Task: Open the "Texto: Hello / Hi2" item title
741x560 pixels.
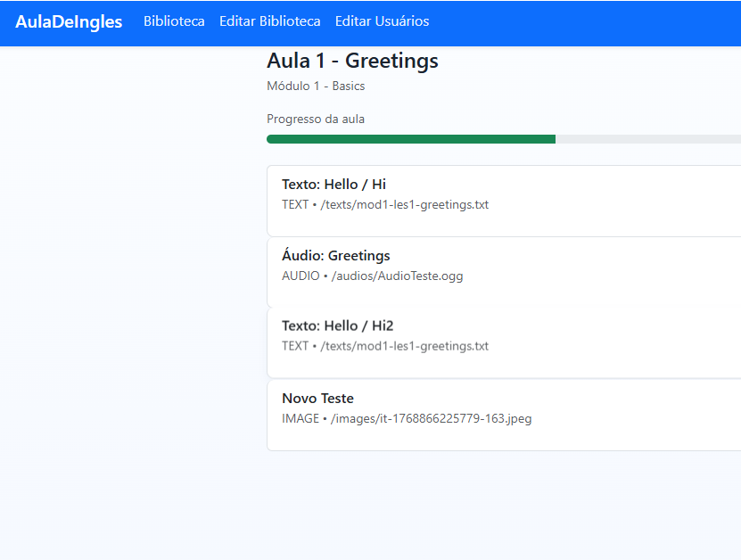Action: 337,326
